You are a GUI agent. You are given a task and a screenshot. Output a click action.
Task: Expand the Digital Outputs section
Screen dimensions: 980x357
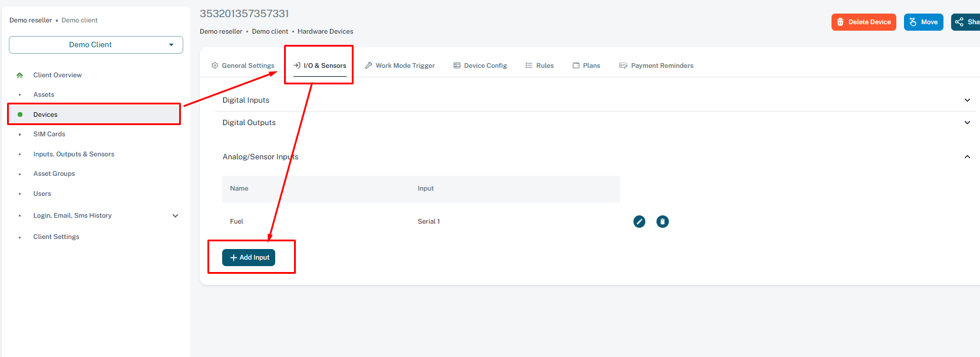[966, 123]
